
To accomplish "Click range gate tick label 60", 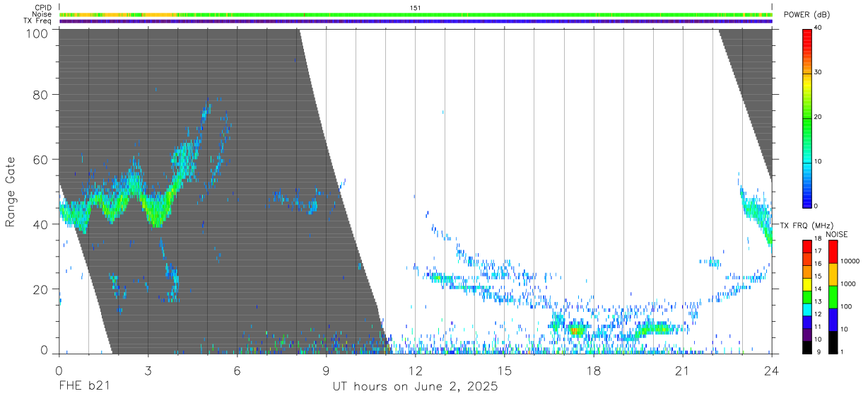I will click(40, 160).
